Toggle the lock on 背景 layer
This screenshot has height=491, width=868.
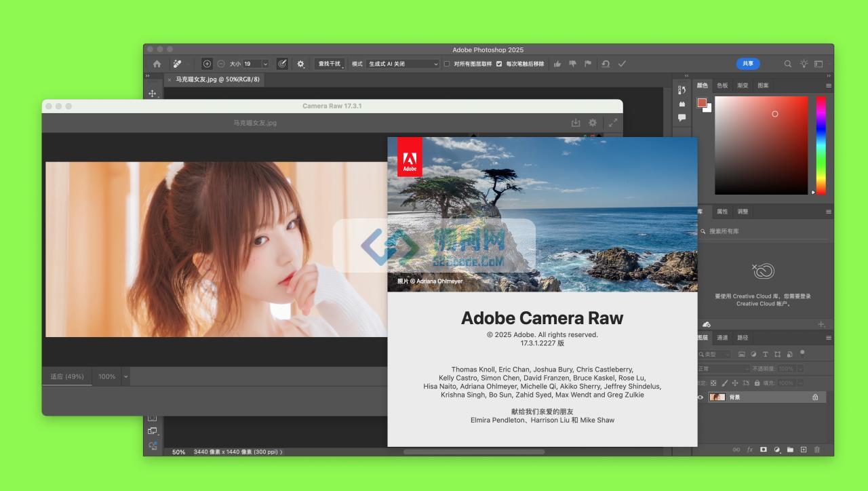[815, 397]
